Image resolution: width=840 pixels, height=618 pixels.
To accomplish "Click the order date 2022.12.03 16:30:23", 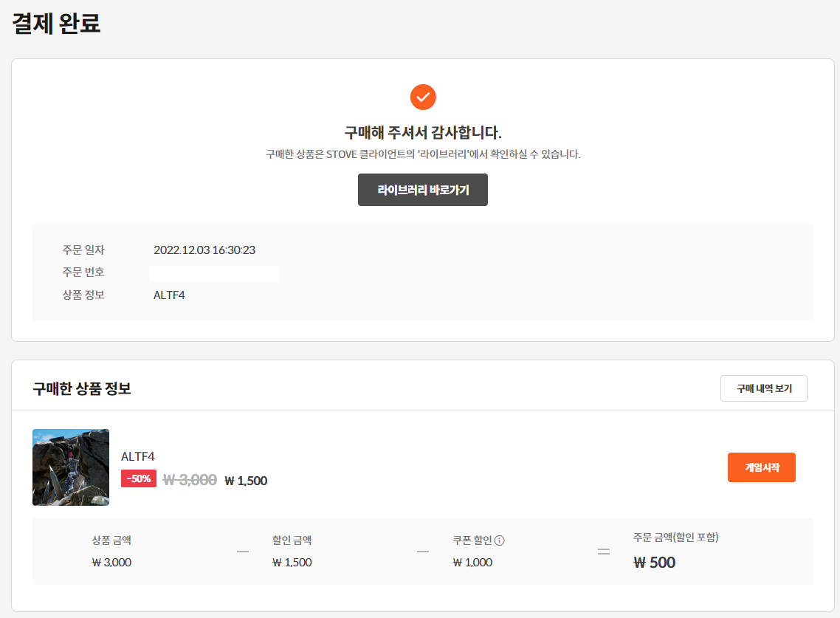I will (204, 250).
